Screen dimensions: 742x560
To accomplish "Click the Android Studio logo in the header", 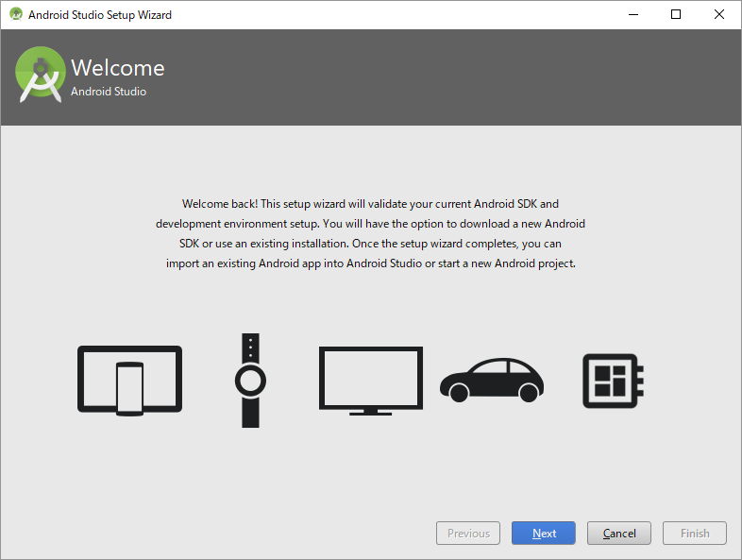I will [40, 76].
